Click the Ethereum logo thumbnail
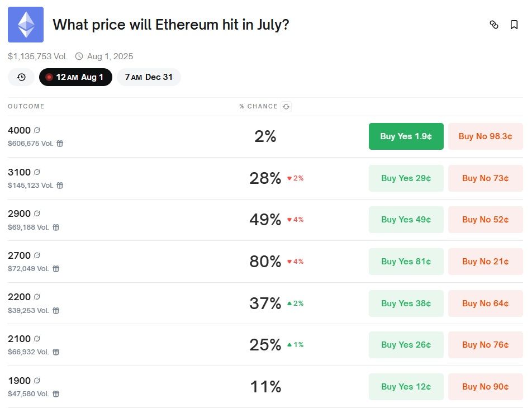Viewport: 532px width, 408px height. tap(26, 25)
